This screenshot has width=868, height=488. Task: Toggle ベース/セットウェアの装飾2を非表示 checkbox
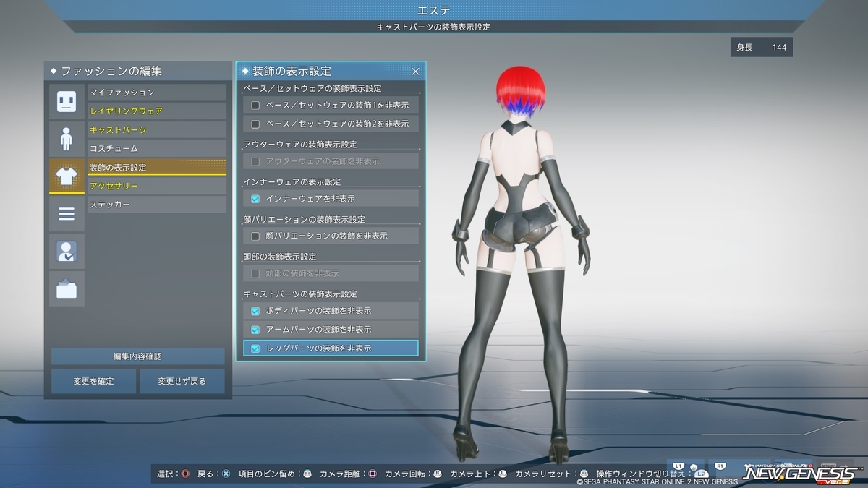tap(255, 124)
